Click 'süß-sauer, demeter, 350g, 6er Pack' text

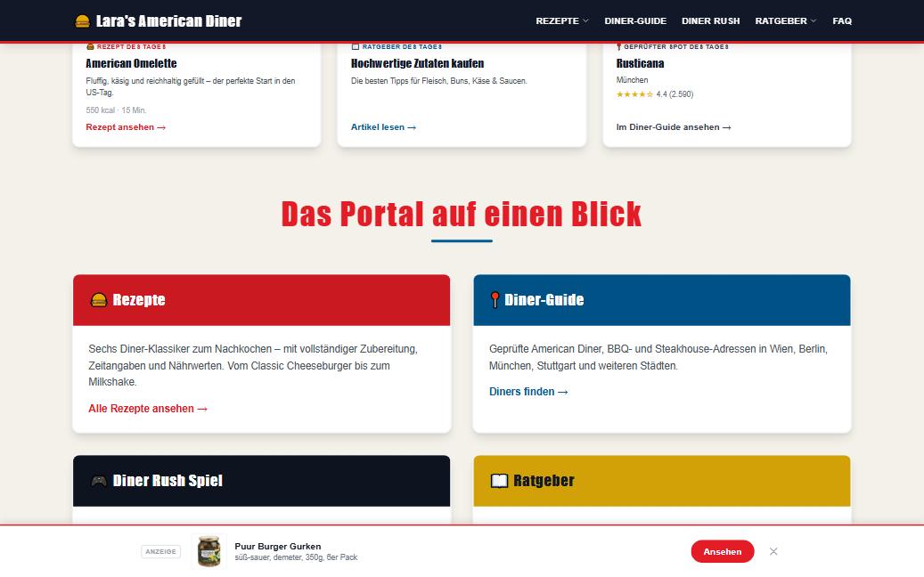point(296,557)
